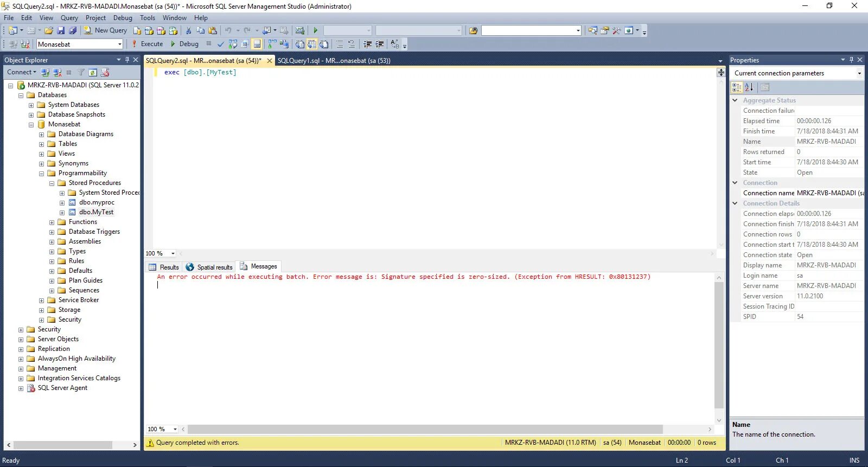
Task: Expand the dbo.myproc node
Action: 62,203
